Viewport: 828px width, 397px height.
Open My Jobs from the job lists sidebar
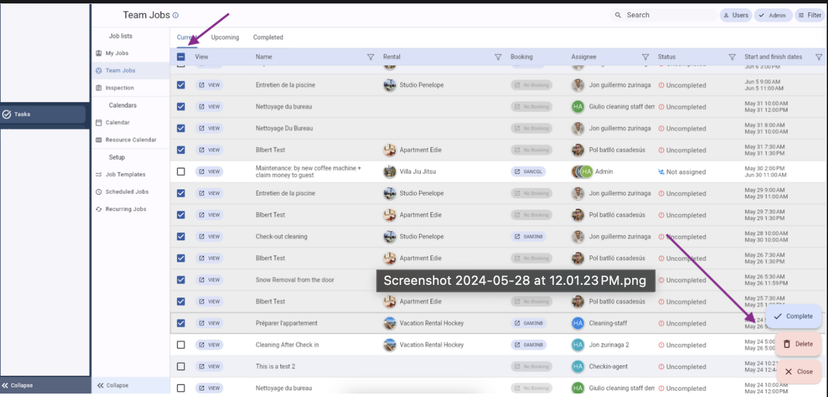pyautogui.click(x=117, y=53)
